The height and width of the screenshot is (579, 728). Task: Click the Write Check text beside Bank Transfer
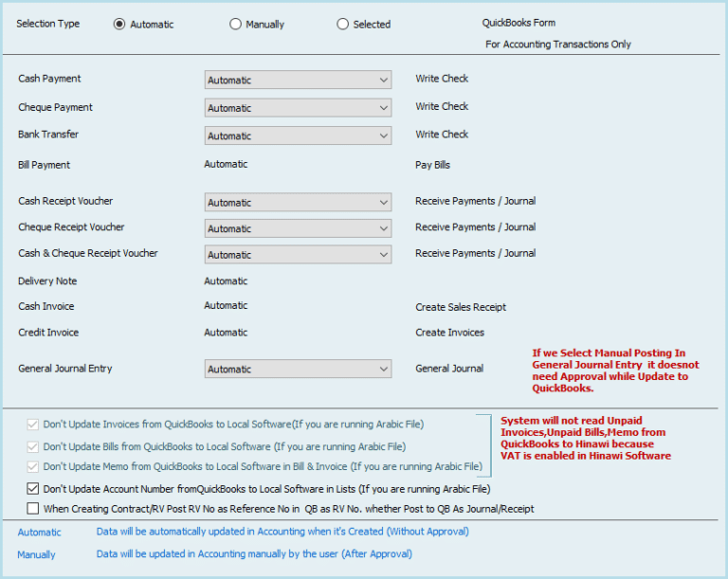click(x=442, y=135)
